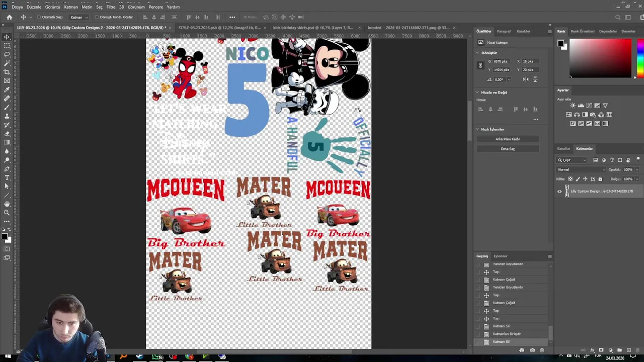Click the new fill or adjustment layer icon
644x362 pixels.
point(610,350)
